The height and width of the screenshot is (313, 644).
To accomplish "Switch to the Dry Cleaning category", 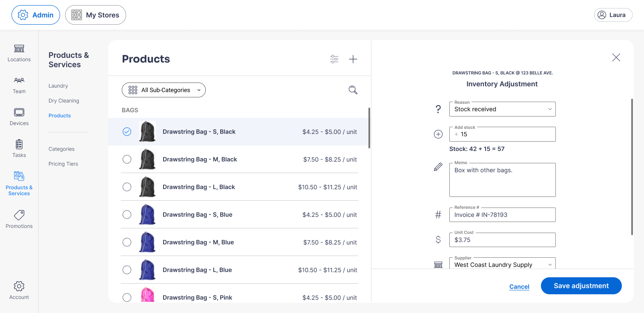I will [63, 100].
